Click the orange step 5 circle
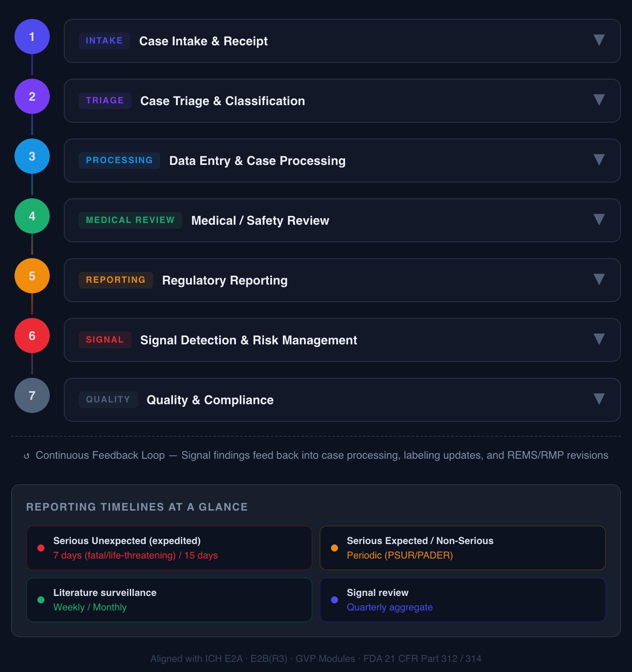Screen dimensions: 632x672 32,276
